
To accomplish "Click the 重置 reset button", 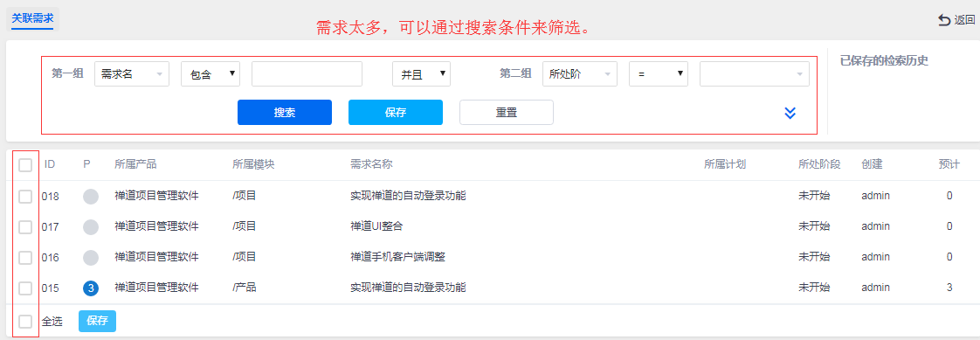I will click(507, 113).
